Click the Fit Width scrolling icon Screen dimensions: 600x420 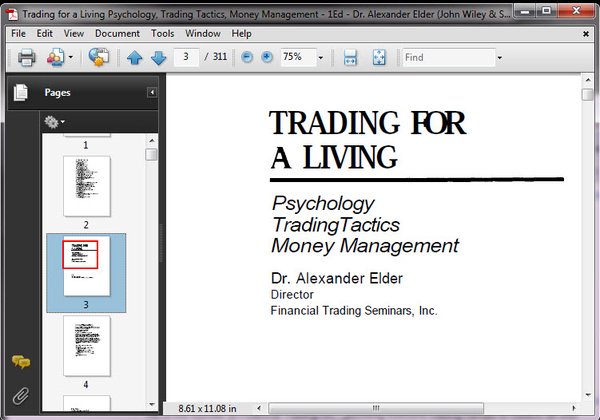350,58
